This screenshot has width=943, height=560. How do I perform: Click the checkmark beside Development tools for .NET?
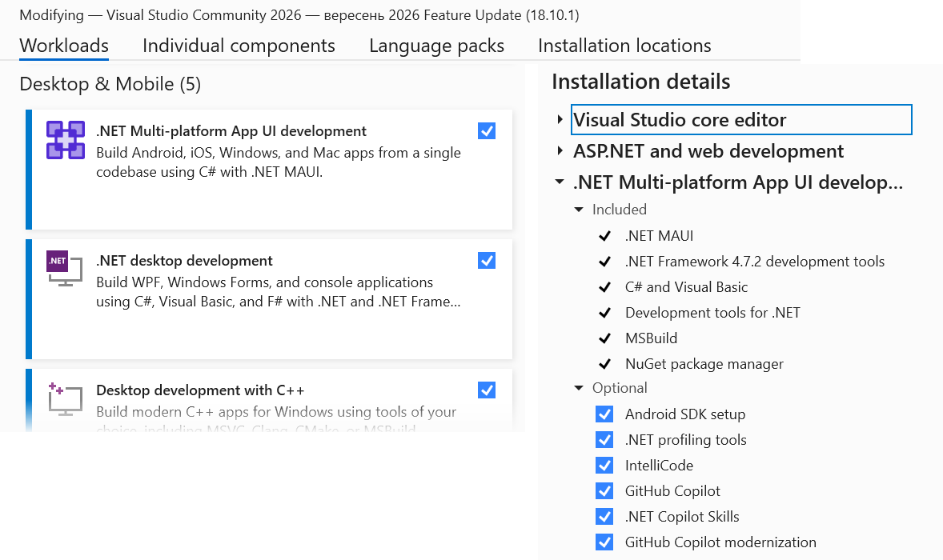[x=604, y=313]
